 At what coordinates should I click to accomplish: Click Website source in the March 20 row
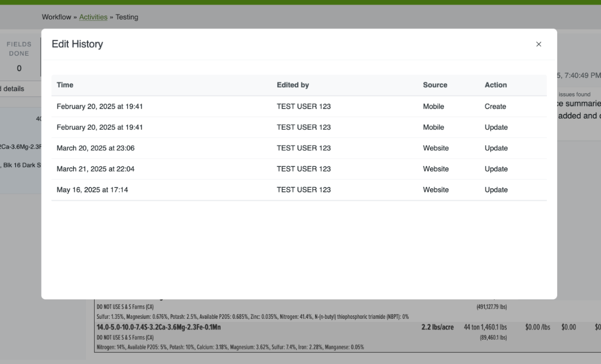coord(436,148)
